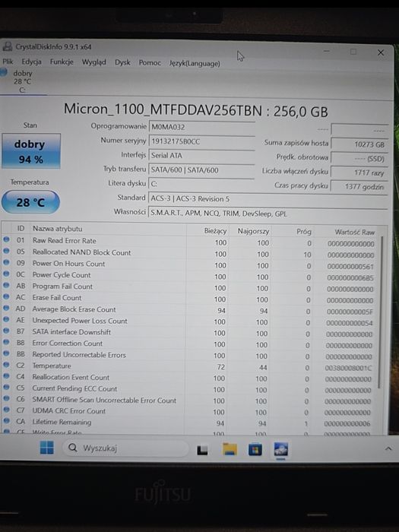Open the Funkcje menu
Viewport: 399px width, 532px height.
pos(62,62)
